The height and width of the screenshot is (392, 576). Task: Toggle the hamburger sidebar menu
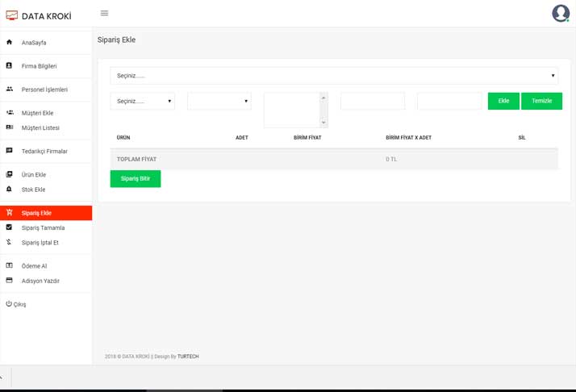(104, 13)
